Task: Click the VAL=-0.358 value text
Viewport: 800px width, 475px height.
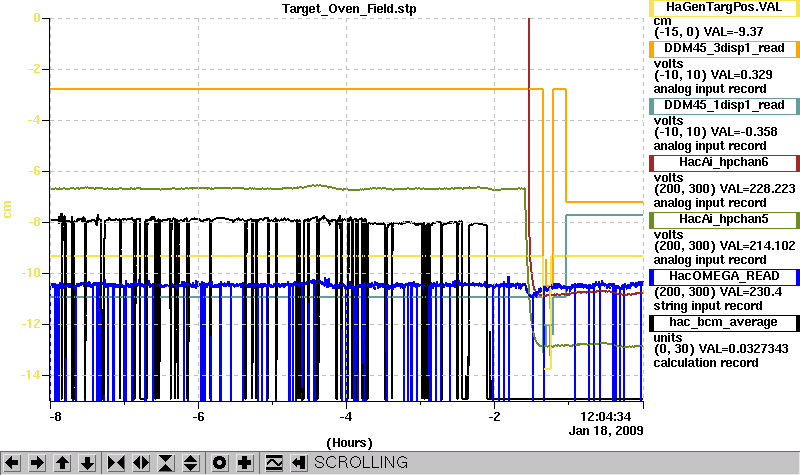Action: (744, 132)
